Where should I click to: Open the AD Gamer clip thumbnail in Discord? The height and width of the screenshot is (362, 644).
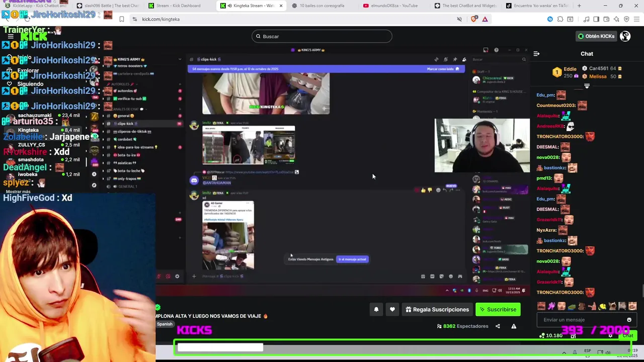[x=228, y=235]
